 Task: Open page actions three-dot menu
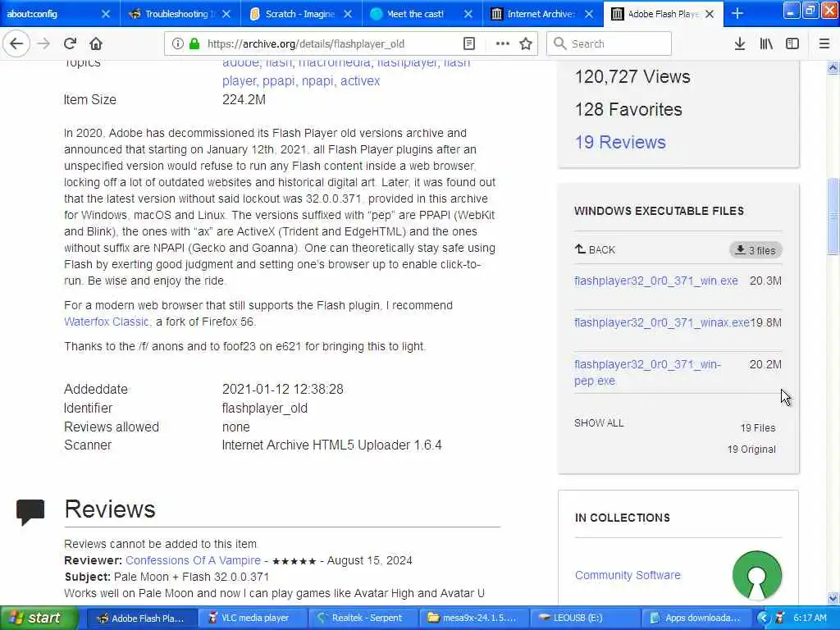point(502,44)
